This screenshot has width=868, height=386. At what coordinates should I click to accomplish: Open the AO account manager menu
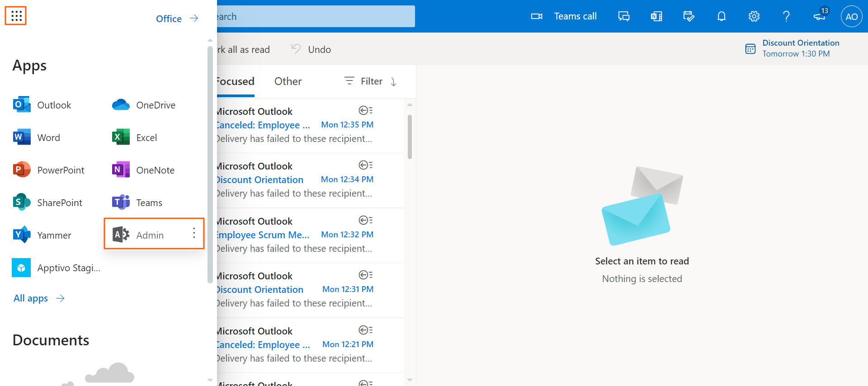point(851,17)
